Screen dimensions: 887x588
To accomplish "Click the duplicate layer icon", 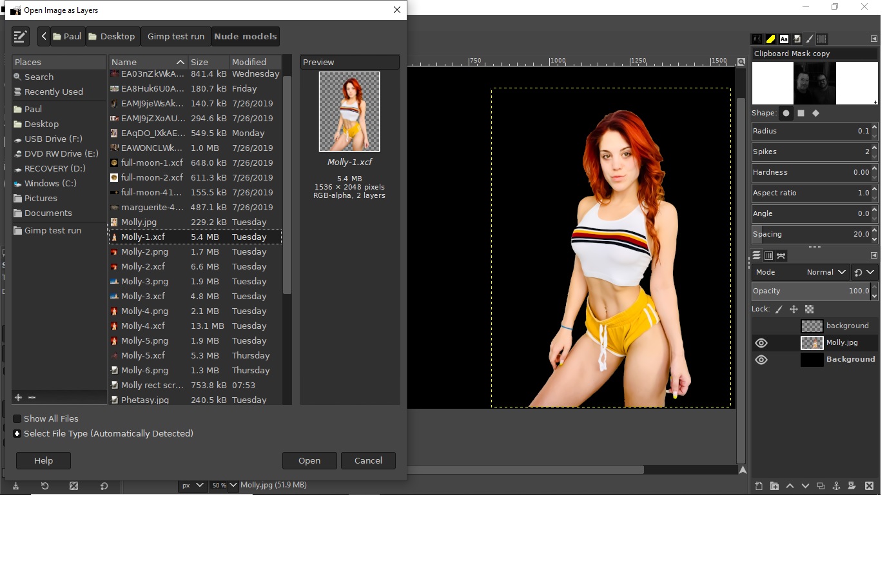I will (821, 486).
